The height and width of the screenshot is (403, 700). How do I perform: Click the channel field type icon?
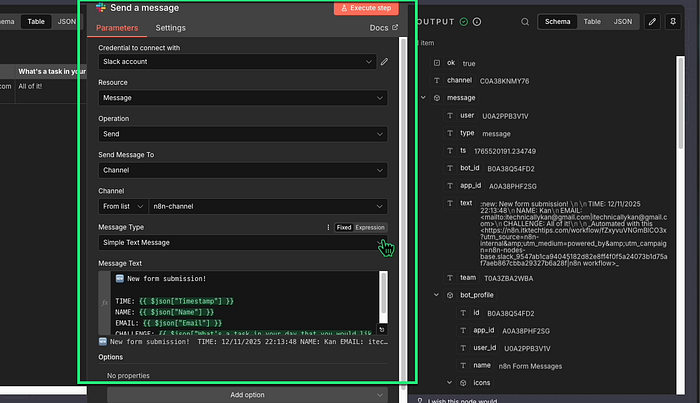[437, 80]
